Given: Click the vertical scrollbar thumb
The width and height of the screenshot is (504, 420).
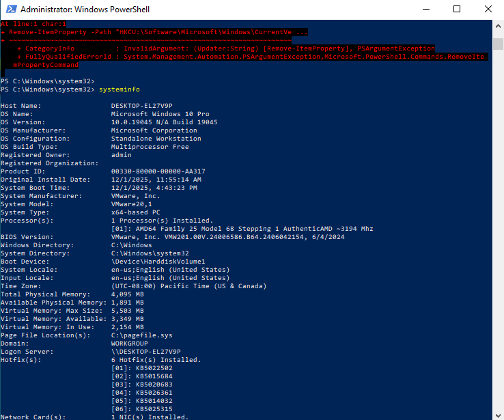Looking at the screenshot, I should [x=498, y=44].
